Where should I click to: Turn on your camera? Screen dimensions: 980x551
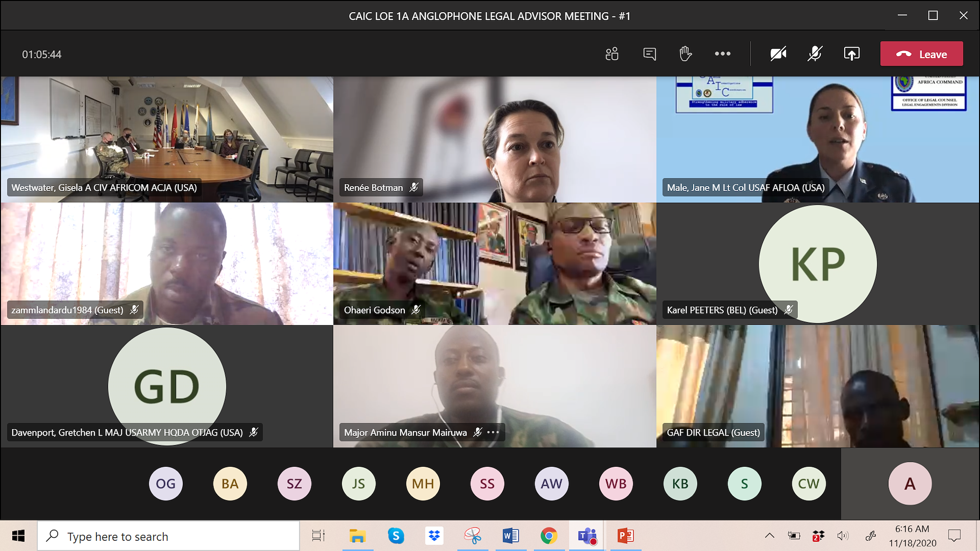coord(778,53)
